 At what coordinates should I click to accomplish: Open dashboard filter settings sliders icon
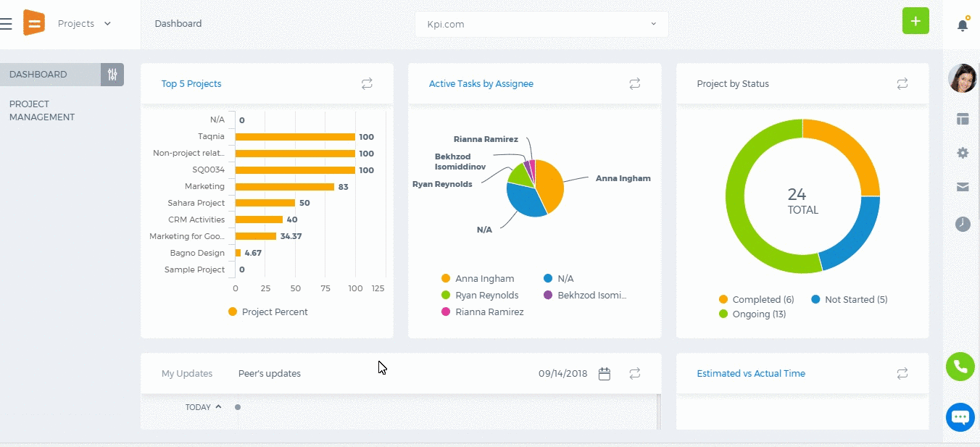point(112,75)
